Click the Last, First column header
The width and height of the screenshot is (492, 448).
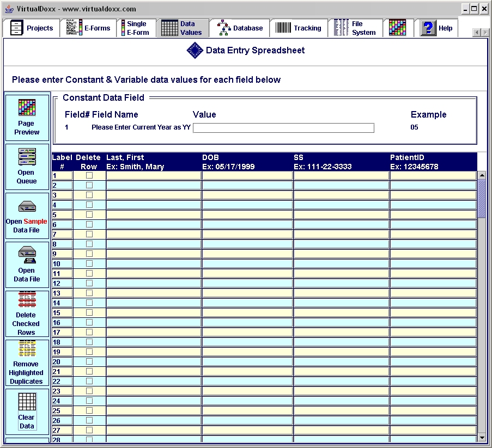[154, 162]
